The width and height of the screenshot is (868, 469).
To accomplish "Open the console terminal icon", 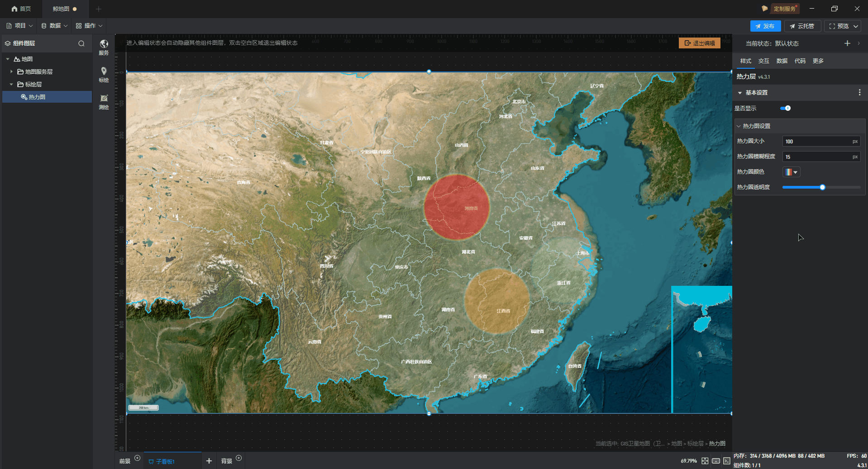I will (x=726, y=461).
